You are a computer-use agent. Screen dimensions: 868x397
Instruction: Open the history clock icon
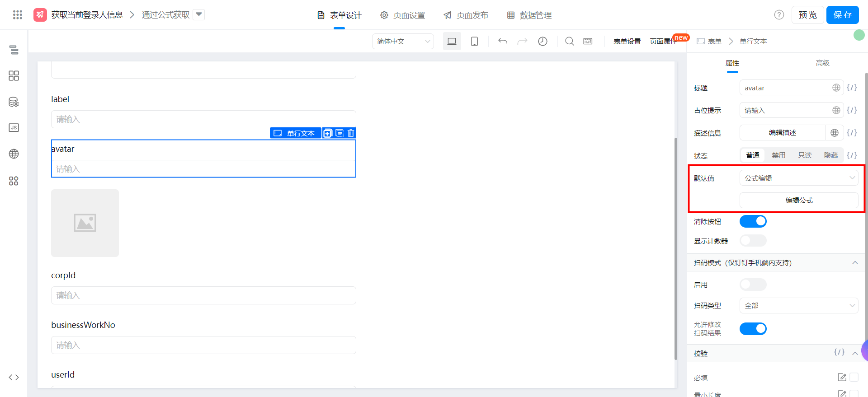(x=542, y=41)
